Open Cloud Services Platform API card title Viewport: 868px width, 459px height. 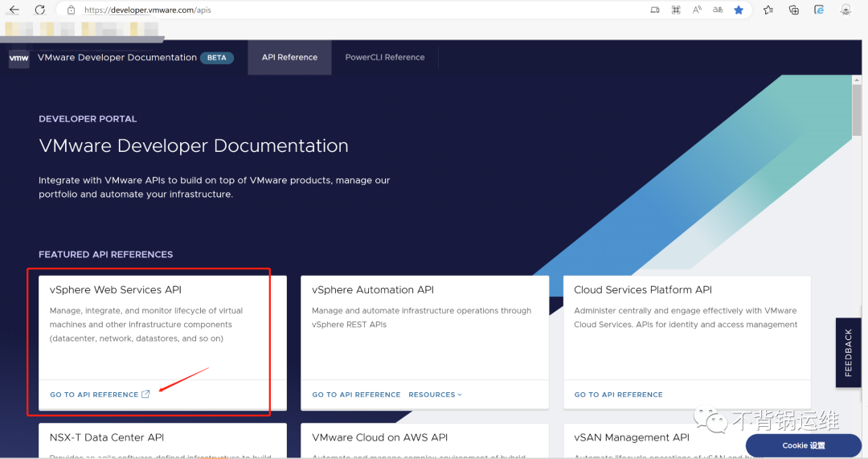click(643, 289)
